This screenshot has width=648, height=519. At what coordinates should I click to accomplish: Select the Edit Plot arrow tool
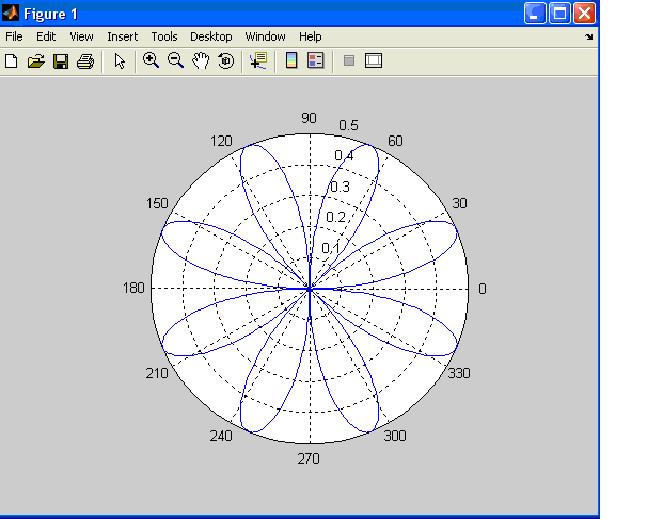119,61
